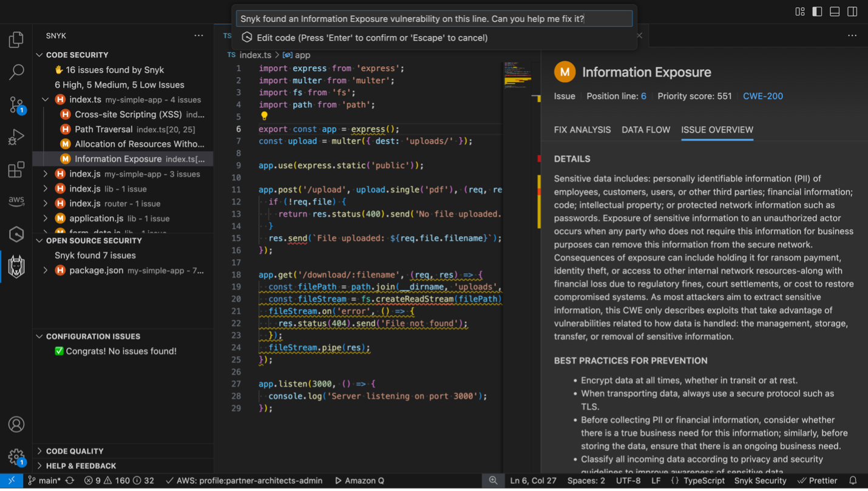Expand the package.json Open Source Security entry
Screen dimensions: 868x491
click(x=45, y=271)
